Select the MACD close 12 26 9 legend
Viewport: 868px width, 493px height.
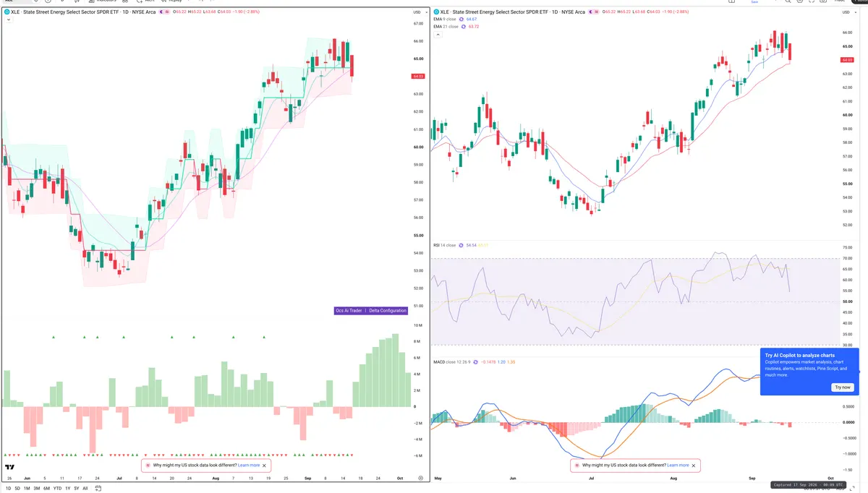[x=451, y=361]
